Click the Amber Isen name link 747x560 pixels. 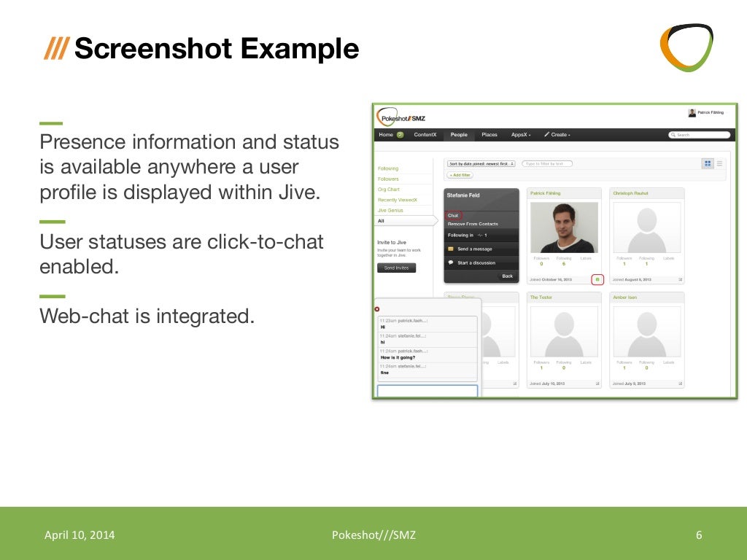(x=624, y=297)
